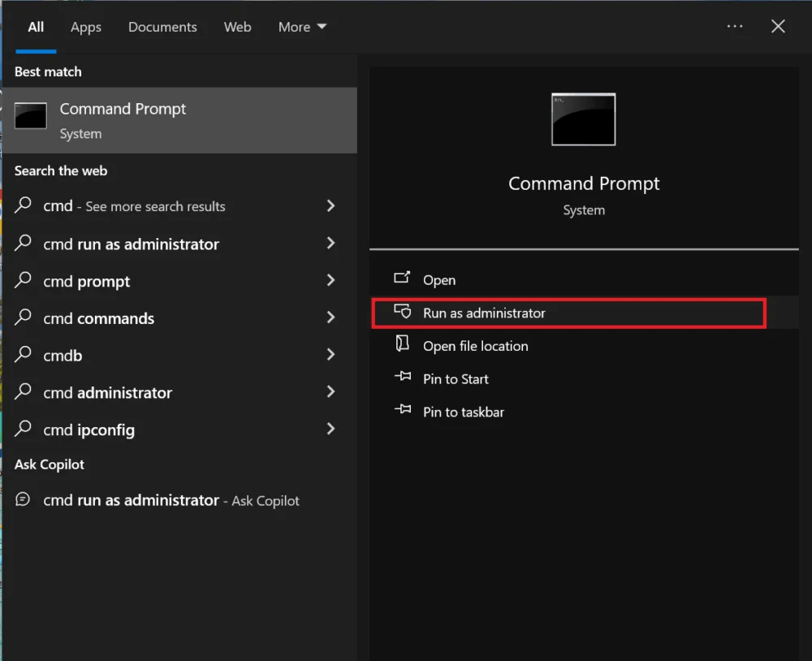Select the Web tab

[x=237, y=27]
